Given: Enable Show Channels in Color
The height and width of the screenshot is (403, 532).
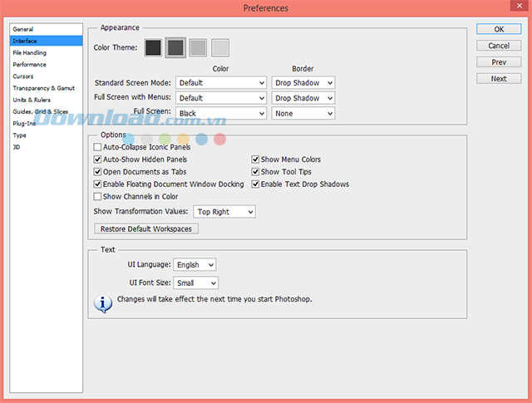Looking at the screenshot, I should click(x=97, y=197).
